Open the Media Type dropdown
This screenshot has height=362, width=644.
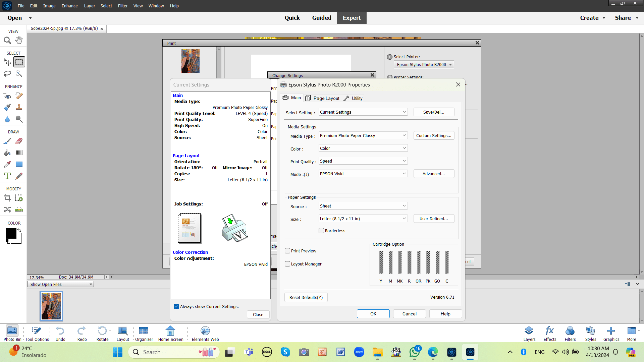[x=404, y=135]
